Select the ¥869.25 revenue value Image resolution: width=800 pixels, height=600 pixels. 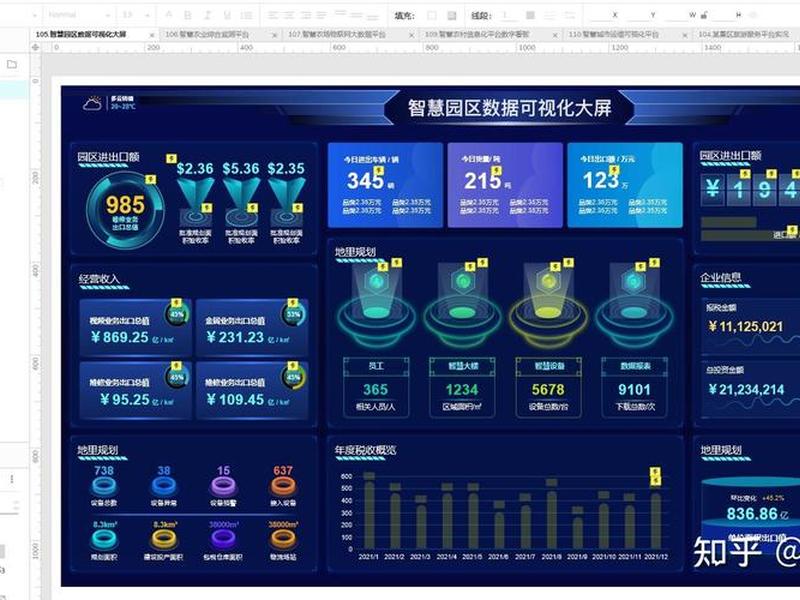119,337
